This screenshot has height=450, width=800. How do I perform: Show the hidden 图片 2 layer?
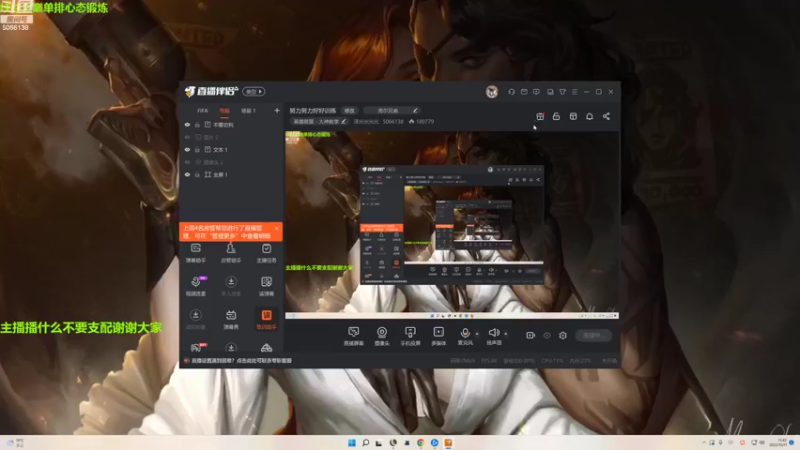click(187, 137)
